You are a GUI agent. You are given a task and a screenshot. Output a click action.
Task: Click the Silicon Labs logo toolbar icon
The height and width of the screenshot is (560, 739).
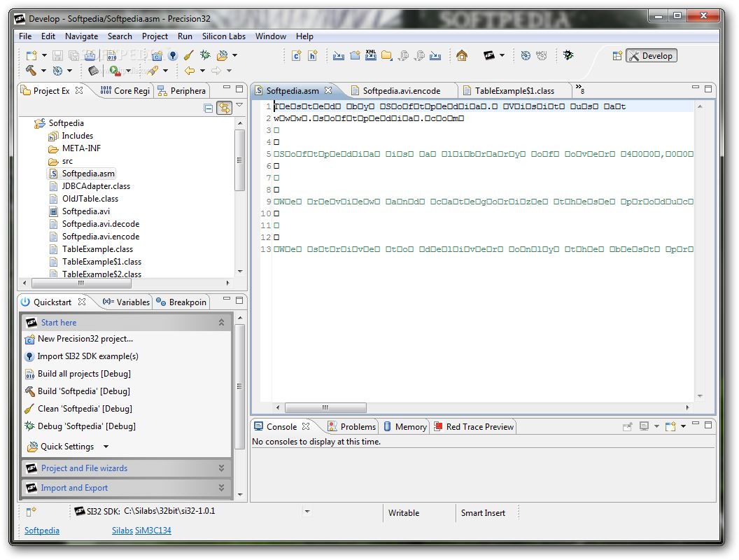[x=489, y=55]
